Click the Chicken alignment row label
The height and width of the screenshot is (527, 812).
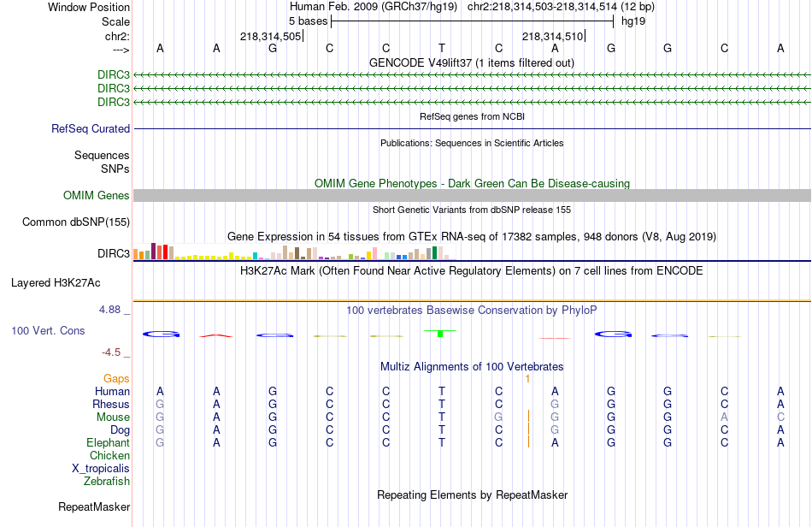(x=109, y=455)
